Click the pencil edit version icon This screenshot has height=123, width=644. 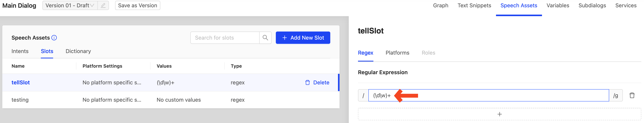pyautogui.click(x=103, y=6)
